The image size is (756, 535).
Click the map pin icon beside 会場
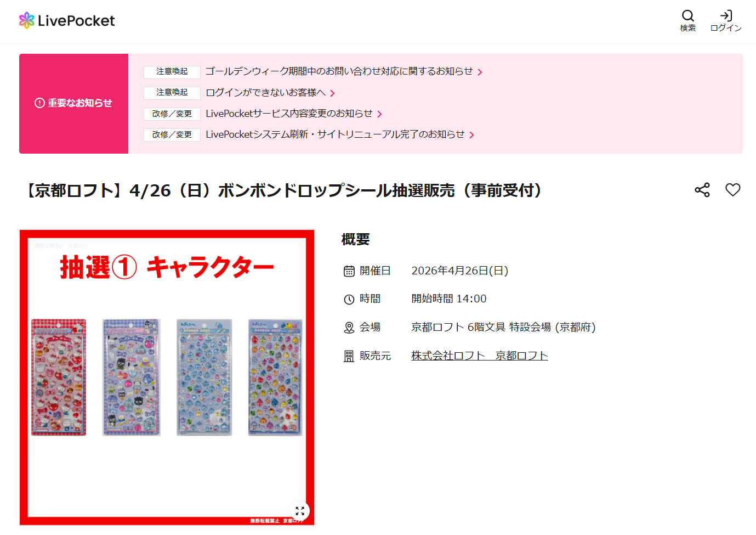[349, 328]
